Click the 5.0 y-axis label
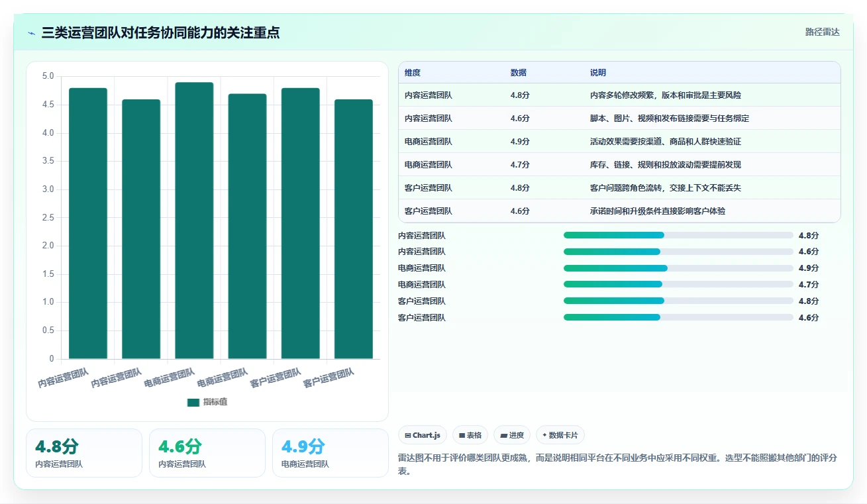 (x=48, y=77)
